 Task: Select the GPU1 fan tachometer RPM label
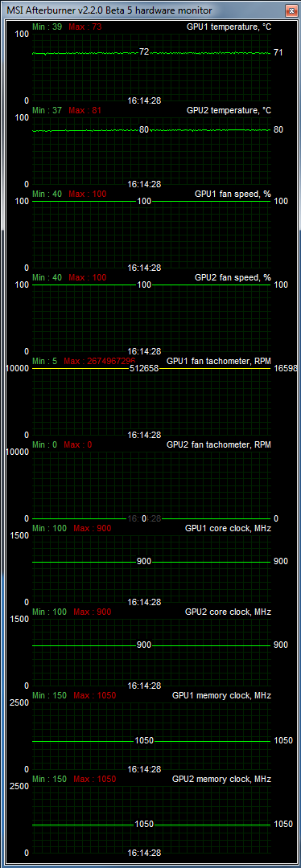click(x=218, y=361)
